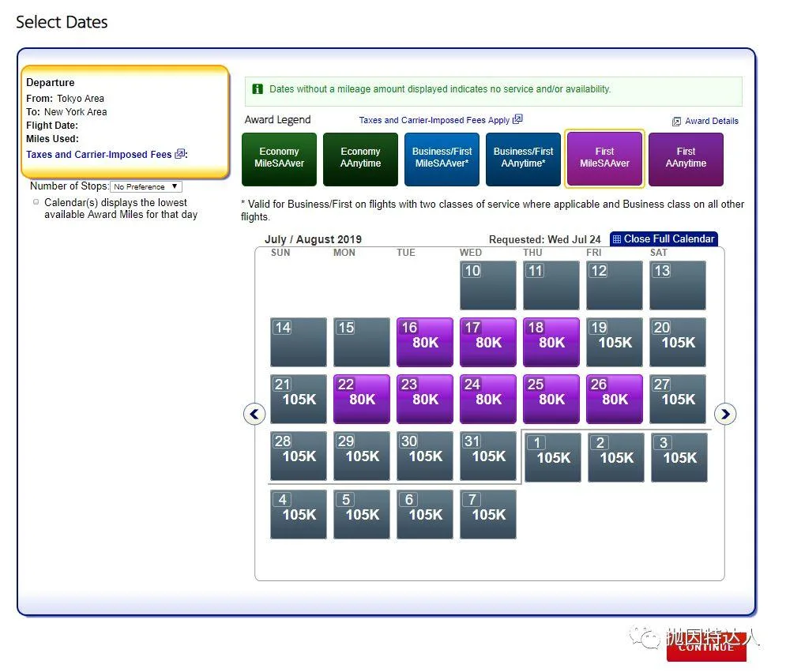786x672 pixels.
Task: Select the Economy MileSAAver award type
Action: click(279, 160)
